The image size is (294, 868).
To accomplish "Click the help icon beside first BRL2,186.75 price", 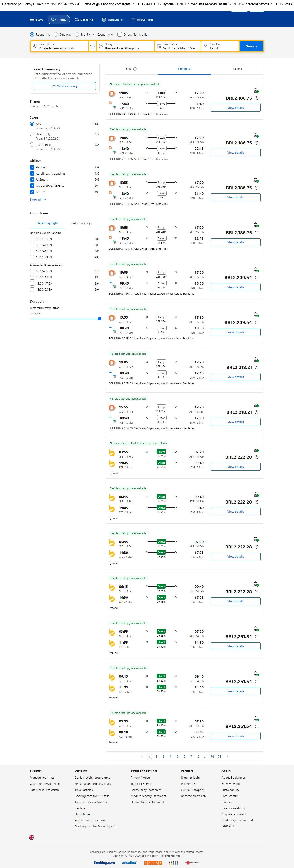I will click(x=257, y=98).
